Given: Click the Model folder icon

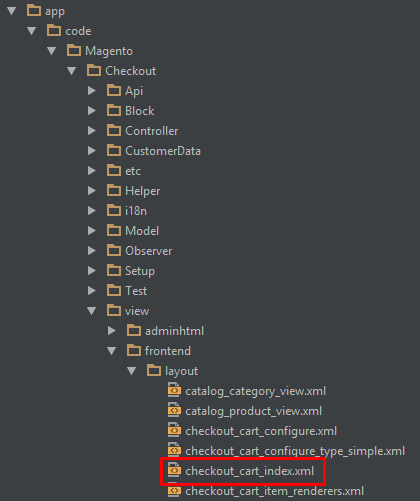Looking at the screenshot, I should click(114, 230).
